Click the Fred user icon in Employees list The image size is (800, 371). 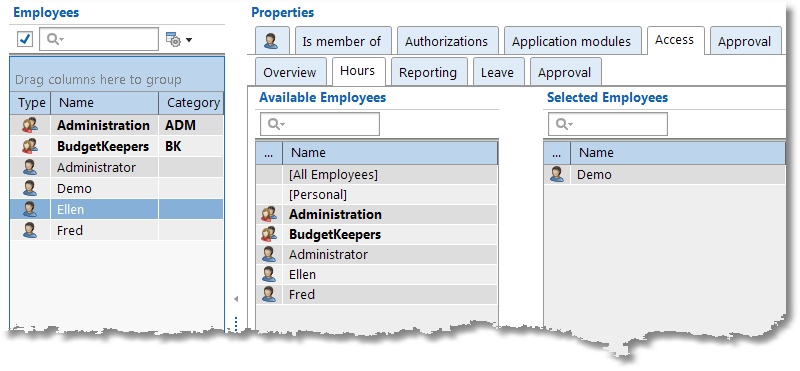pos(30,231)
